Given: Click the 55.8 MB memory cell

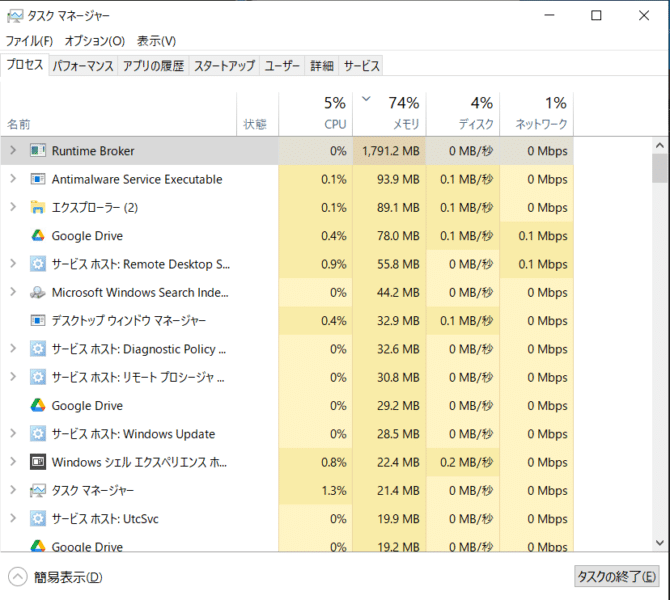Looking at the screenshot, I should 389,264.
